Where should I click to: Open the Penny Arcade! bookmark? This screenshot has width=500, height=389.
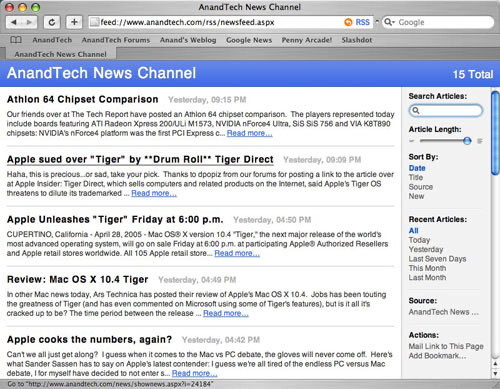[x=307, y=40]
